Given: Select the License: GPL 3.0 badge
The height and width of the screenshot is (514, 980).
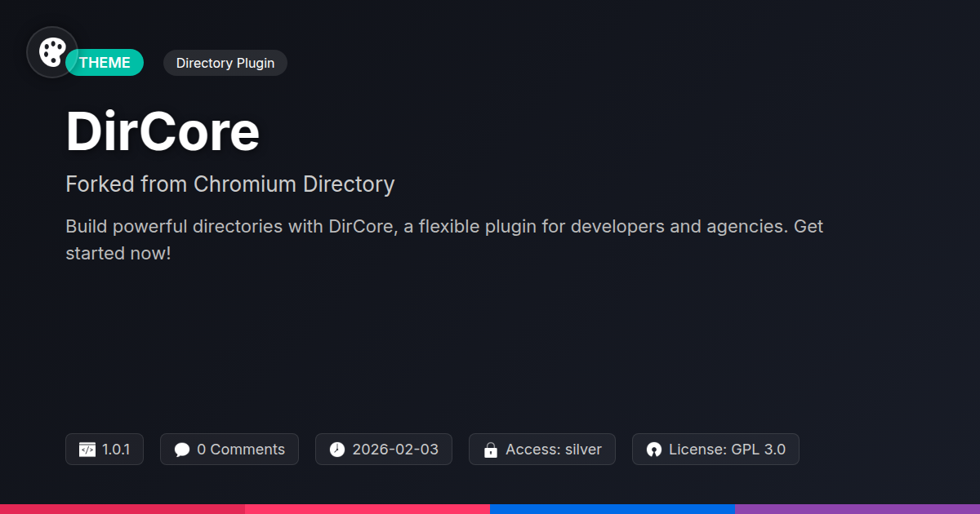Looking at the screenshot, I should (x=715, y=450).
